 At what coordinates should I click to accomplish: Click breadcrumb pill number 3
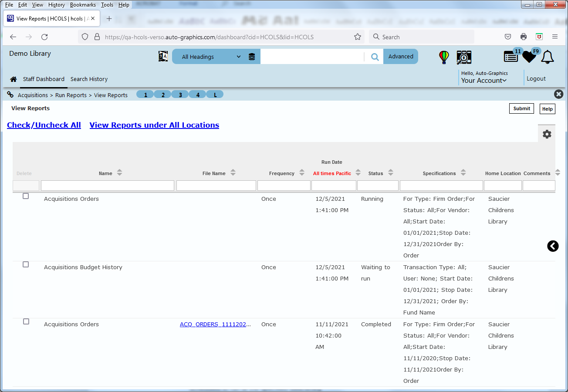tap(180, 95)
